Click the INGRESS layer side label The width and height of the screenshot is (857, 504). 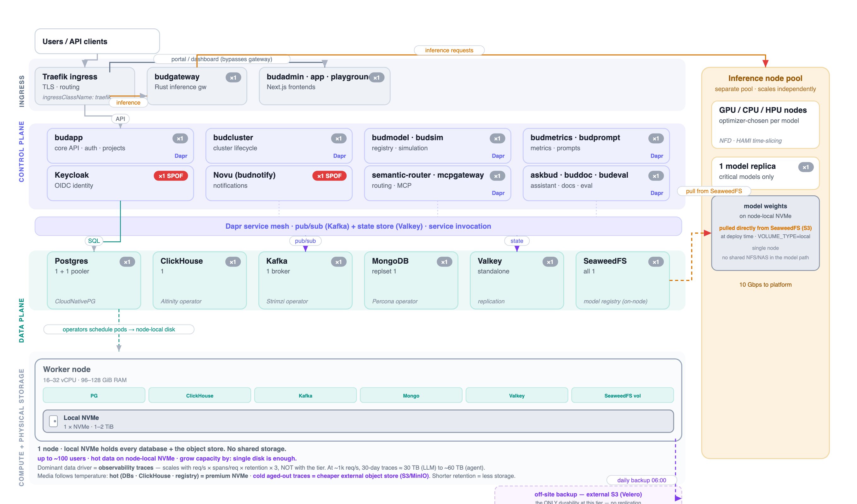point(22,91)
